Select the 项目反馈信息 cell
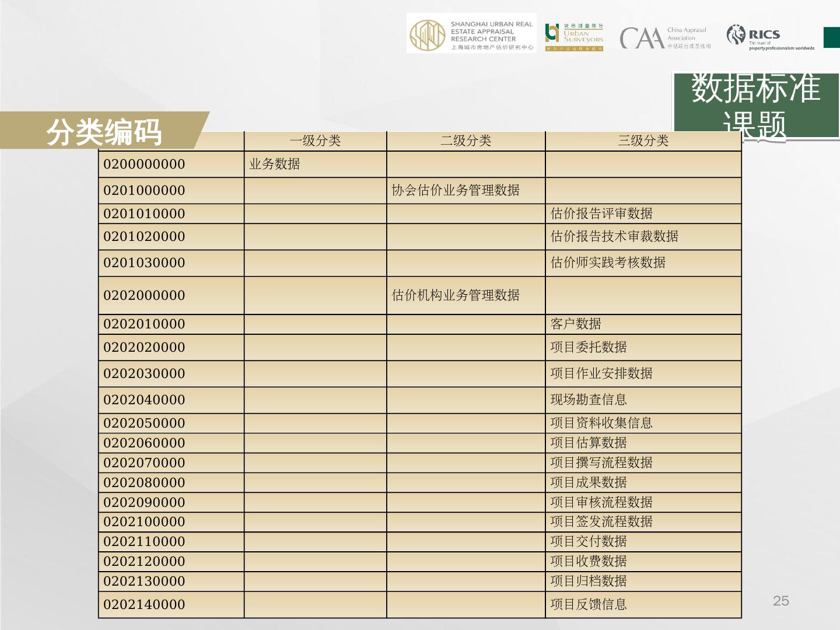Viewport: 840px width, 630px height. pos(589,605)
